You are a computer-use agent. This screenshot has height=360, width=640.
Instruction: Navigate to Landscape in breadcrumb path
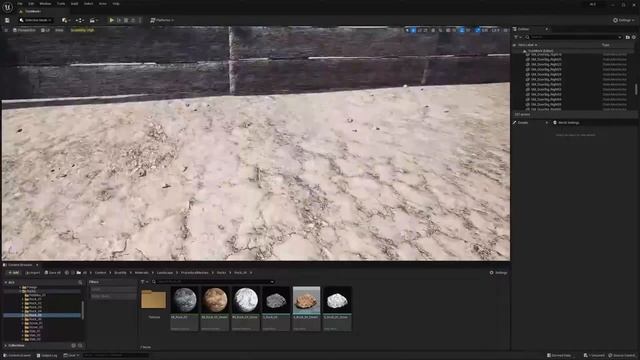coord(165,273)
